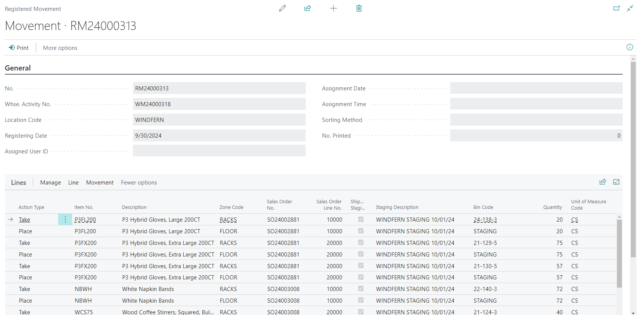This screenshot has width=644, height=315.
Task: Click the No. field RM24000313
Action: click(x=219, y=88)
